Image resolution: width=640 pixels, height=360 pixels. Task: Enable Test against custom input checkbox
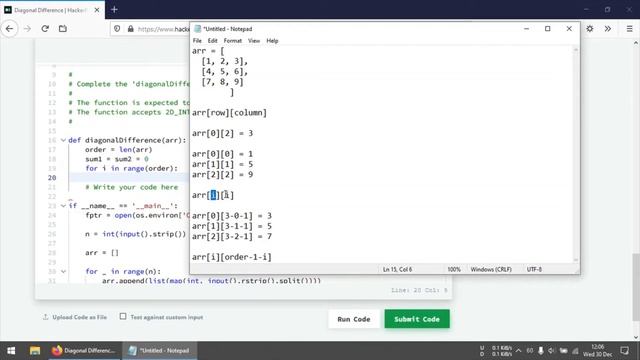coord(123,316)
